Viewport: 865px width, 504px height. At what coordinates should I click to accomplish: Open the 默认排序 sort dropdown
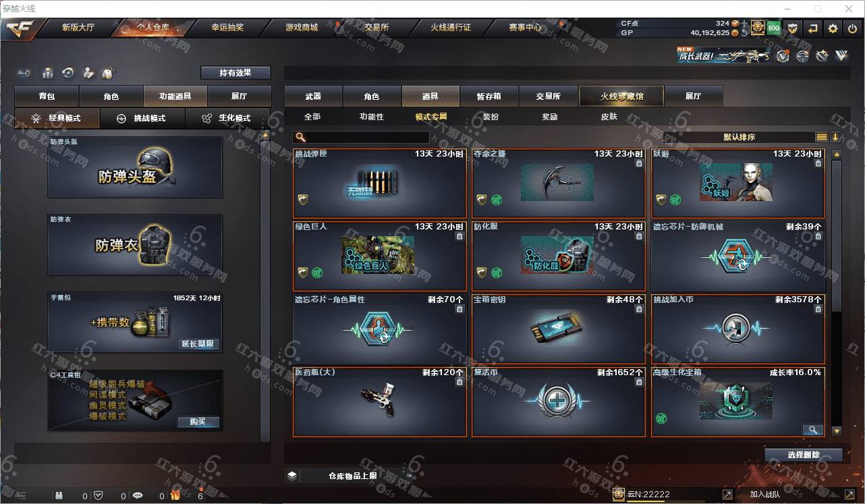pyautogui.click(x=739, y=137)
